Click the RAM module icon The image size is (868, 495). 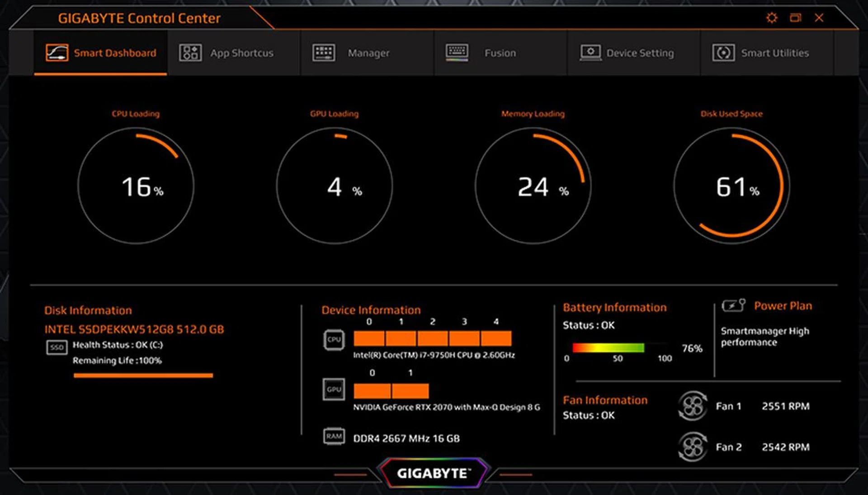click(334, 436)
